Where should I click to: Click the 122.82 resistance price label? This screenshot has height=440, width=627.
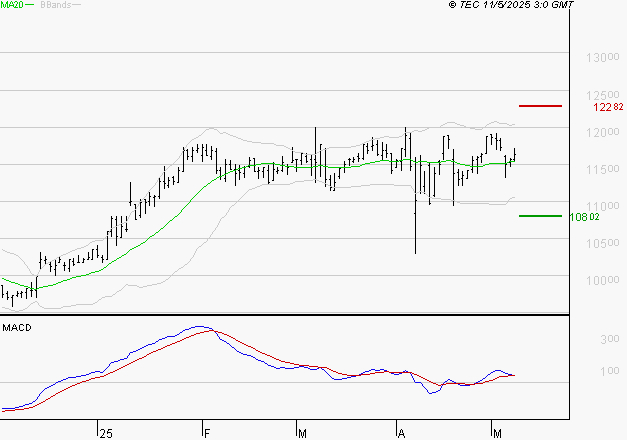(609, 106)
